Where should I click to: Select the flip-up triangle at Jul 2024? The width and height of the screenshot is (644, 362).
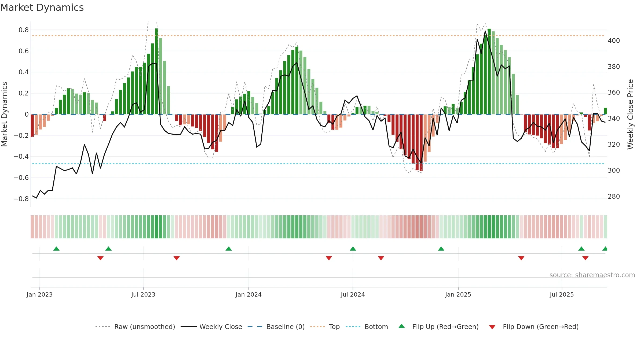coord(353,249)
